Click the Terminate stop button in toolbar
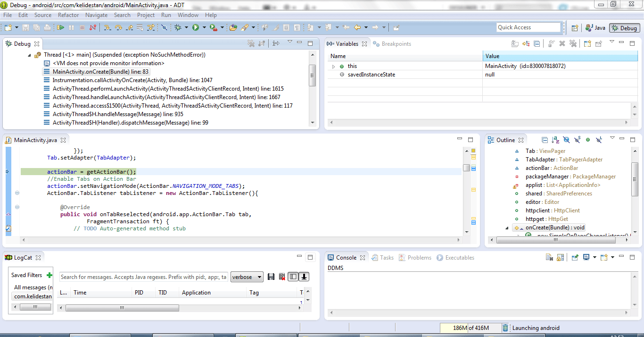Viewport: 644px width, 337px height. click(x=82, y=27)
